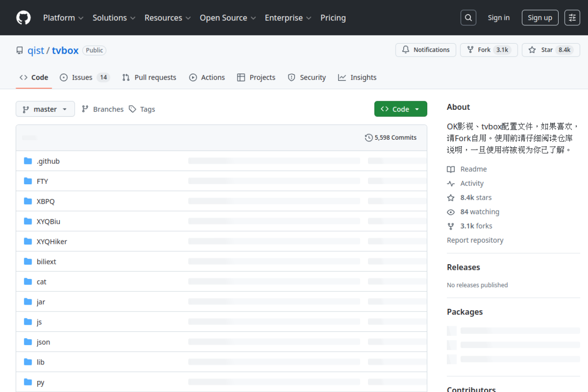Click the Activity pulse icon
Screen dimensions: 588x392
point(451,183)
